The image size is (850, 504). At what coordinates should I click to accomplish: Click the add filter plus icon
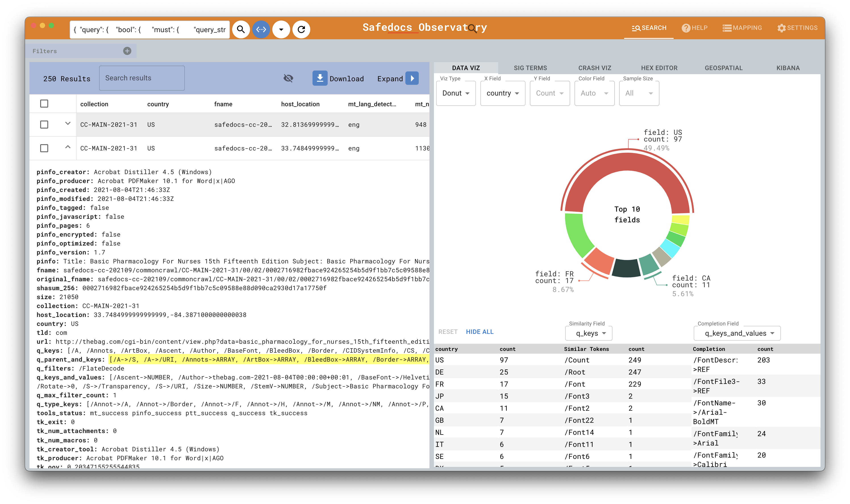tap(127, 51)
